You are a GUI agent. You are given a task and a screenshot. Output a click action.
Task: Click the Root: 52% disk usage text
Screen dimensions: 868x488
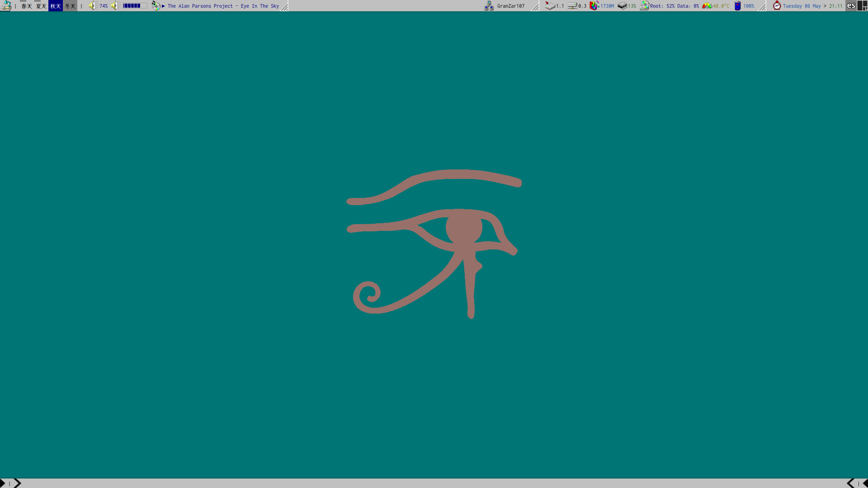tap(662, 6)
